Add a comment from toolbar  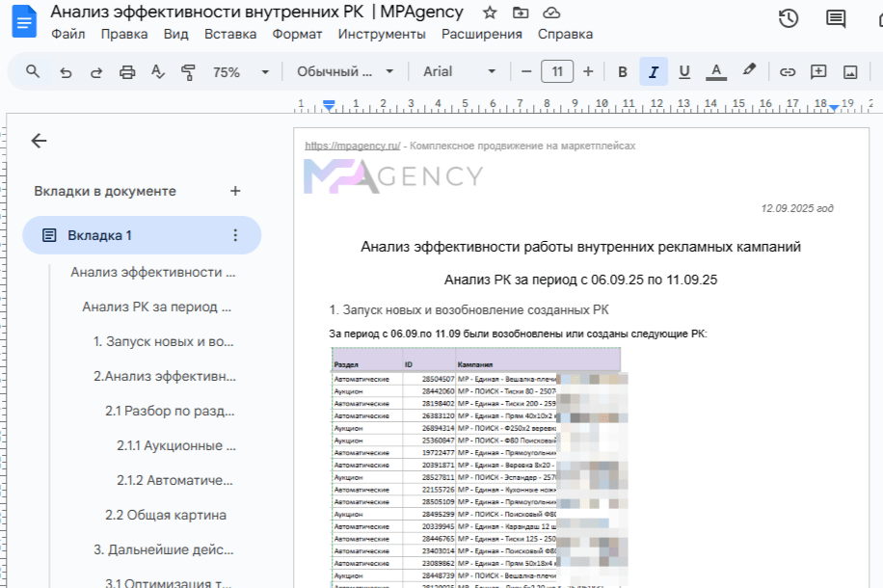click(x=818, y=71)
